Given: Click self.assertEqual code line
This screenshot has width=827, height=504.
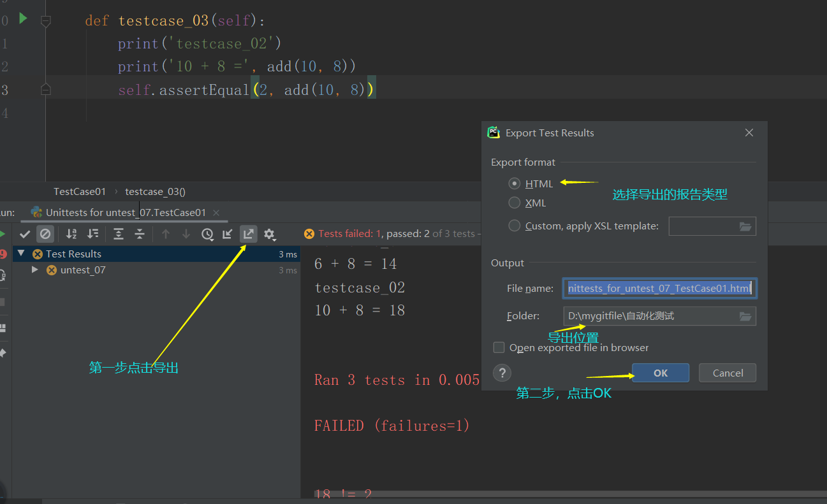Looking at the screenshot, I should (247, 90).
